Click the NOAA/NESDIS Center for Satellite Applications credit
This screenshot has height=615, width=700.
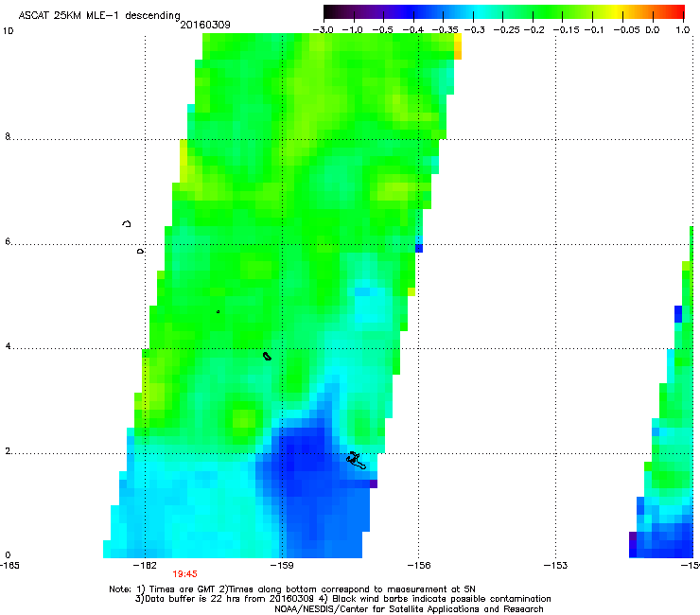[409, 609]
